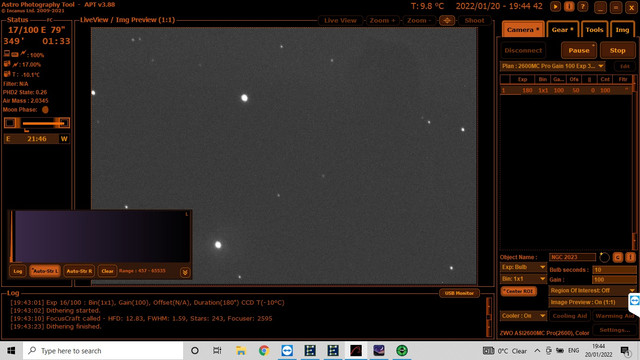
Task: Open Task View on taskbar
Action: pyautogui.click(x=217, y=351)
